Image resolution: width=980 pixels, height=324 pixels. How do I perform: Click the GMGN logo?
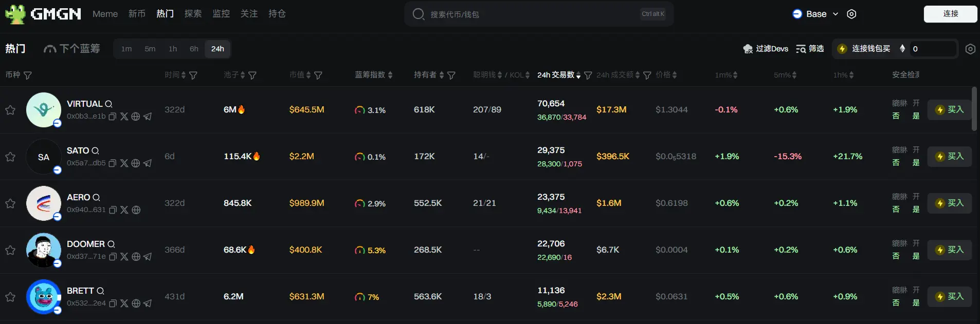click(43, 14)
